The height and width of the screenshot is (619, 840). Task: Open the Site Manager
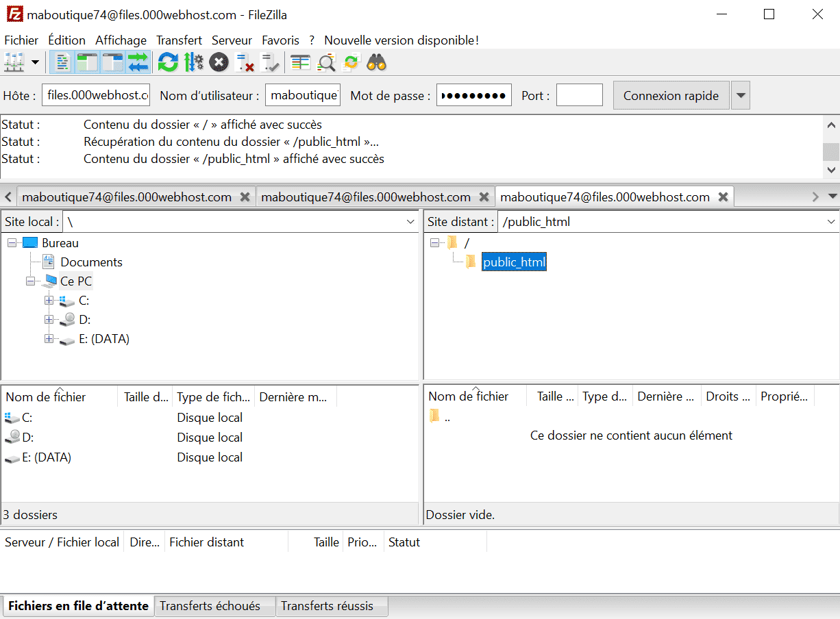(x=14, y=63)
